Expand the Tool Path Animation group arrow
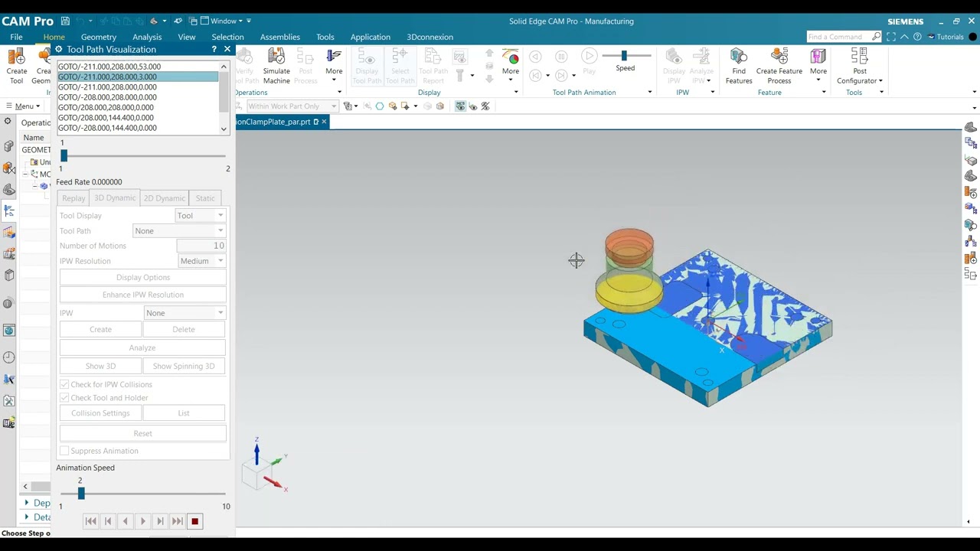 point(650,93)
